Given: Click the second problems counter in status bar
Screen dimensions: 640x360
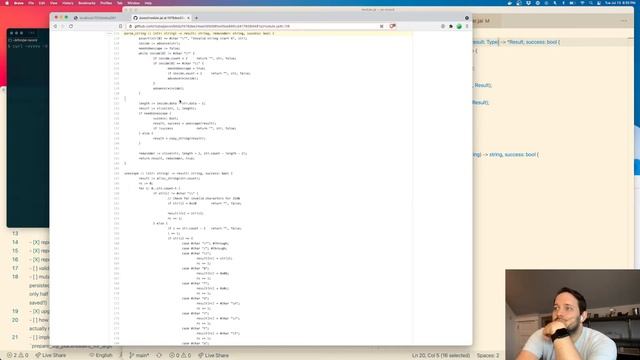Looking at the screenshot, I should 180,356.
